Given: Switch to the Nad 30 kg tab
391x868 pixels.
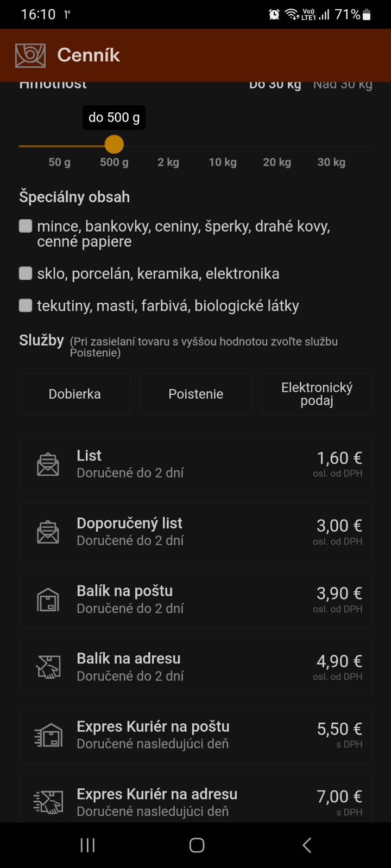Looking at the screenshot, I should click(x=343, y=85).
